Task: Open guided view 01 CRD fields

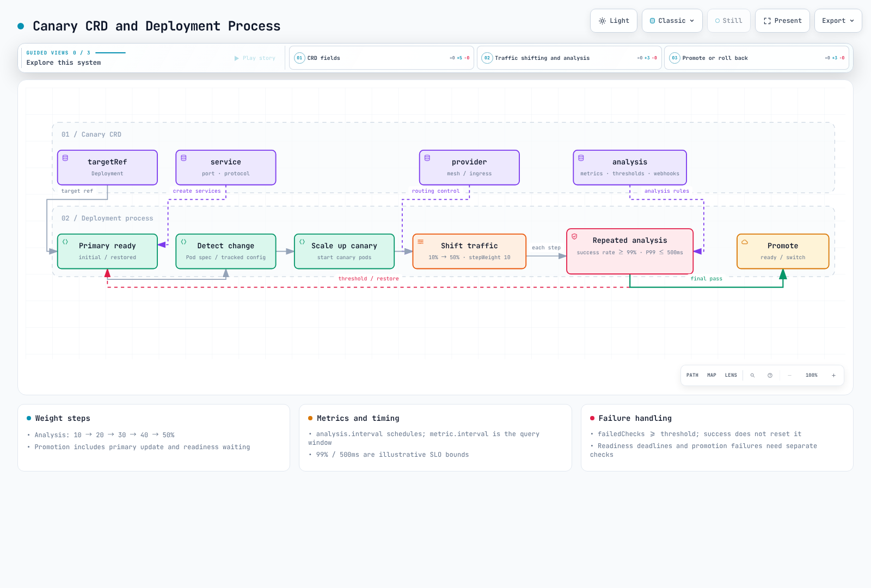Action: 382,58
